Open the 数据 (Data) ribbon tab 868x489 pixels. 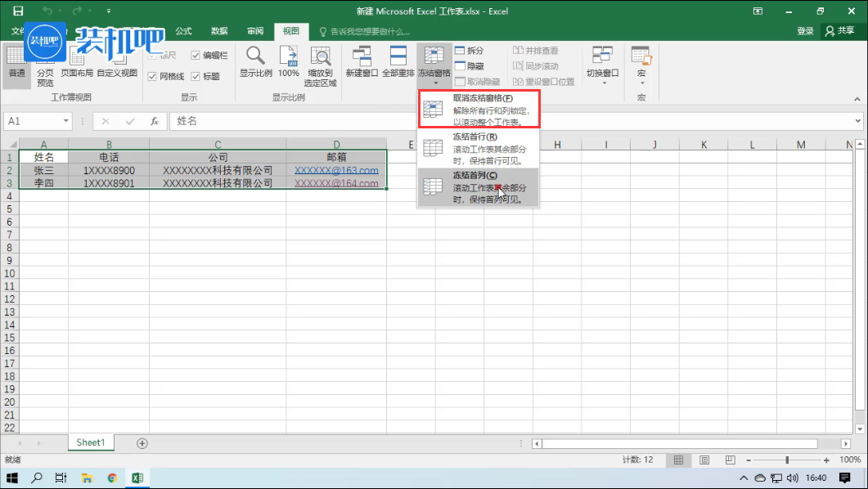coord(219,31)
